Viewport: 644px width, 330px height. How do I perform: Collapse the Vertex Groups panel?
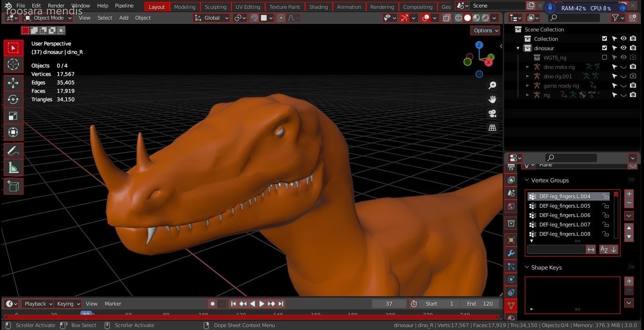coord(527,180)
